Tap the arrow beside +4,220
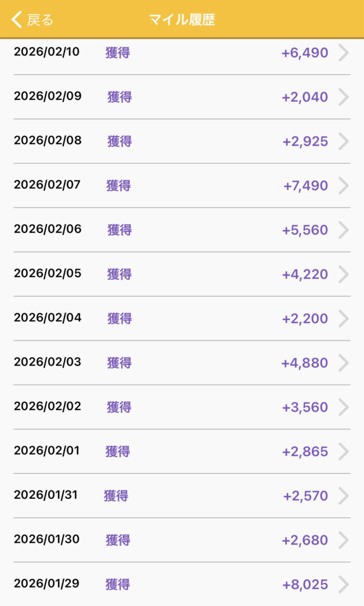Viewport: 364px width, 606px height. click(x=343, y=274)
